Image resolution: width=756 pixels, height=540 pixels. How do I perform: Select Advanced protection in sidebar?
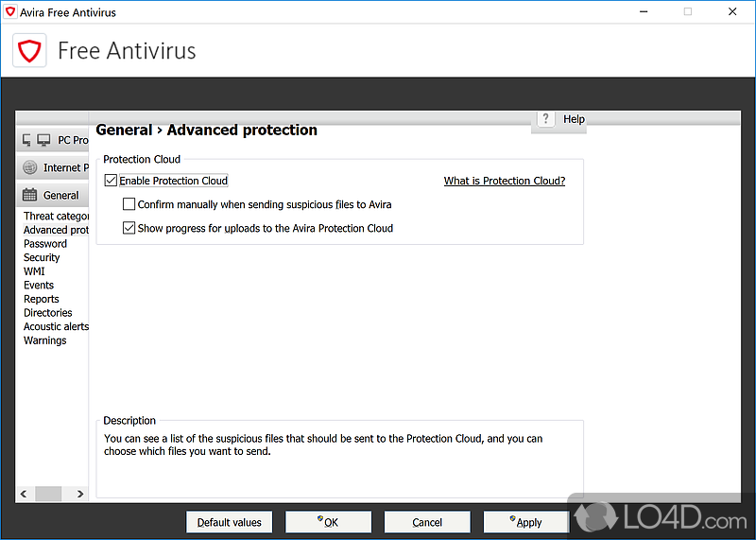coord(56,230)
